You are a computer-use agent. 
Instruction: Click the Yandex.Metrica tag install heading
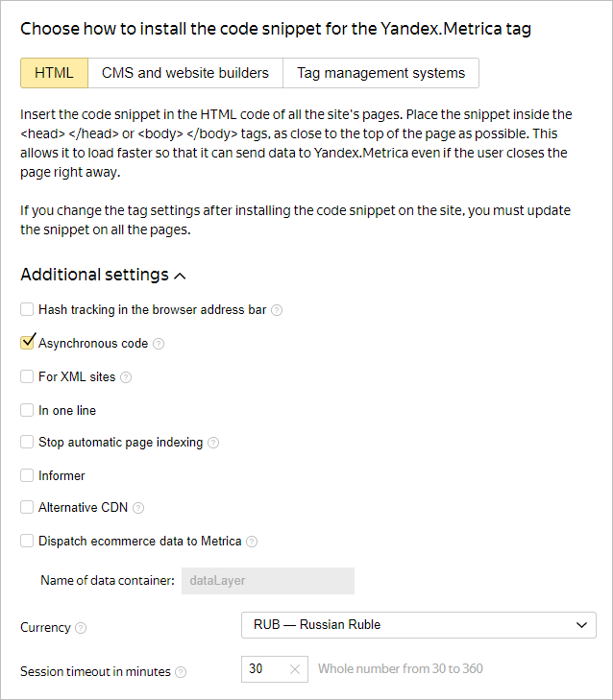tap(276, 29)
